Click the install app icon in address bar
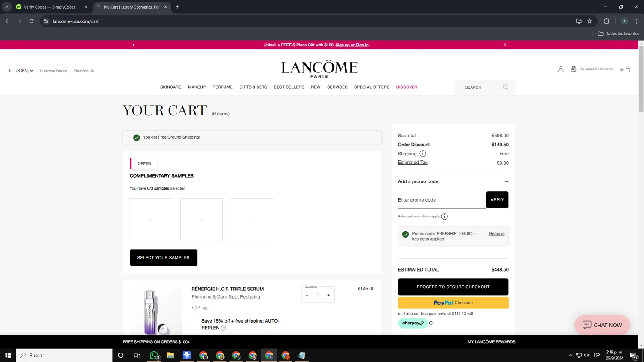This screenshot has height=362, width=644. pyautogui.click(x=579, y=21)
